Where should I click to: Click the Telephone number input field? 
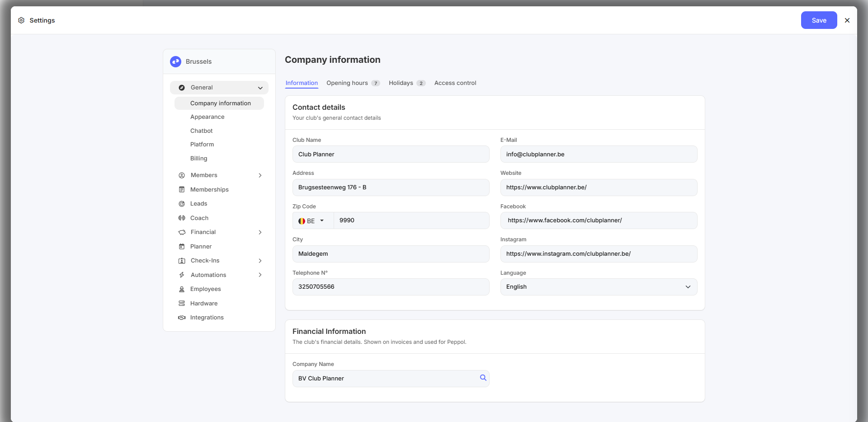coord(391,287)
